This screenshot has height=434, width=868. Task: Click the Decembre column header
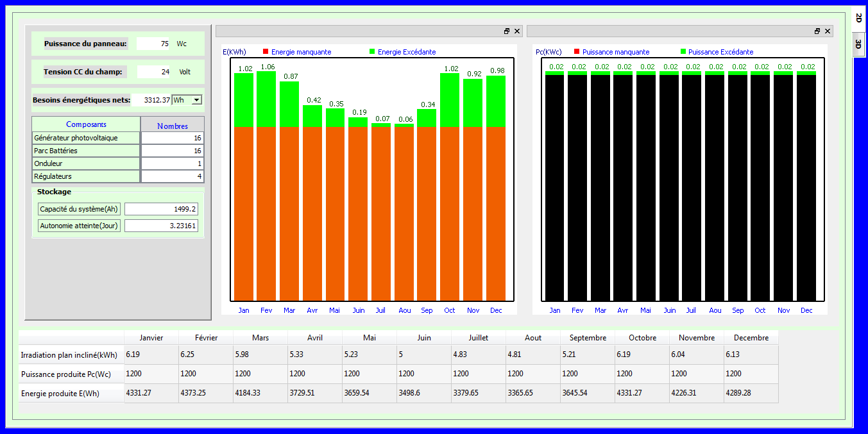point(751,338)
